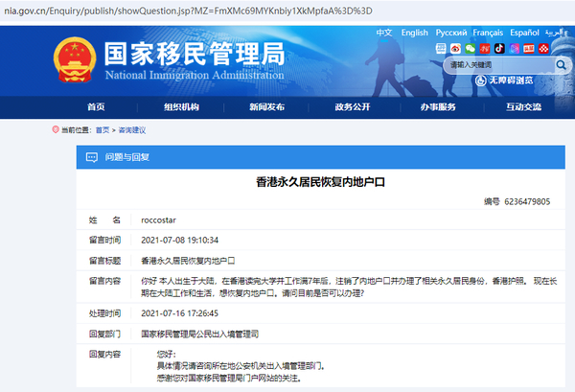Click the last red diamond-pattern icon

pyautogui.click(x=543, y=49)
